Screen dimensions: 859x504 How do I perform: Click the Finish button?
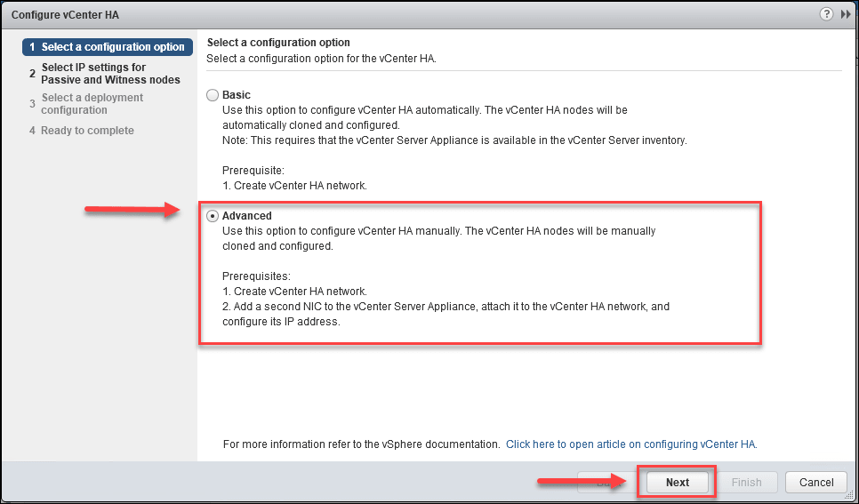[x=747, y=482]
